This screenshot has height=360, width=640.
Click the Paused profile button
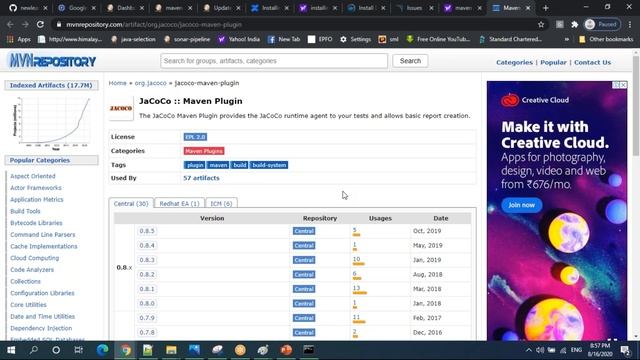[x=602, y=24]
